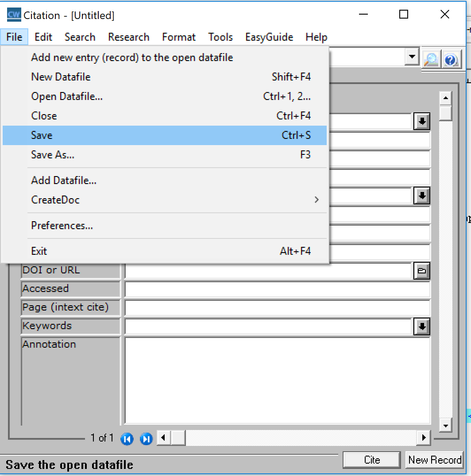Click the folder browse icon beside DOI or URL

click(422, 271)
